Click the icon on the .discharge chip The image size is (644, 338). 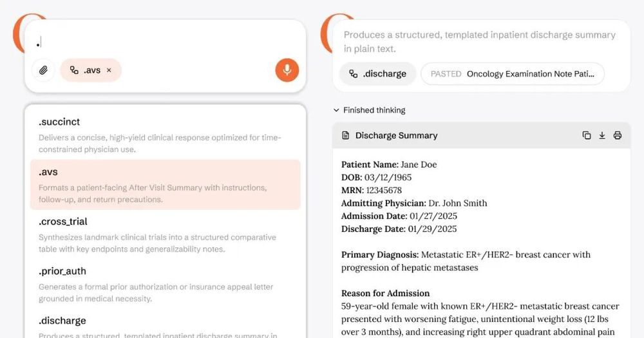[x=353, y=74]
